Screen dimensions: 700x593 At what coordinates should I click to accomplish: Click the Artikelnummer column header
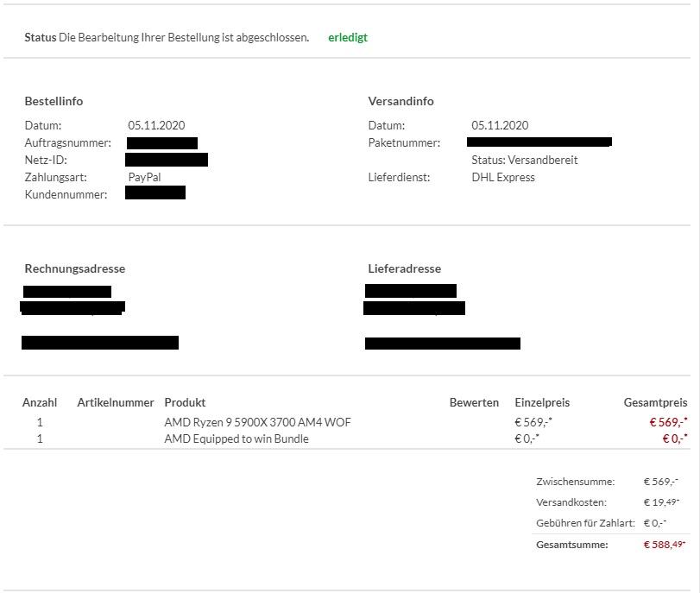116,402
